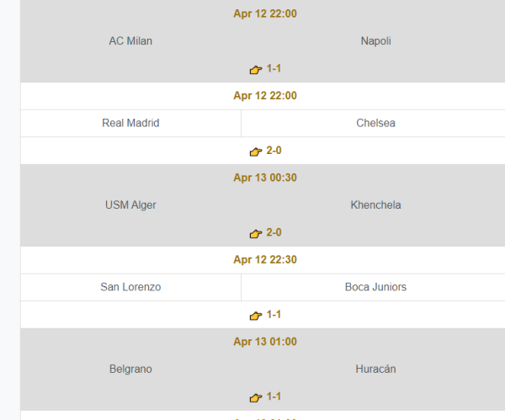
Task: Click the 2-0 prediction for Real Madrid vs Chelsea
Action: pyautogui.click(x=274, y=151)
